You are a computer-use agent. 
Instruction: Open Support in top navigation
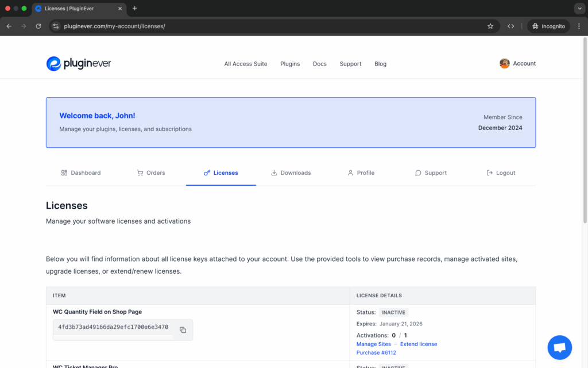coord(350,64)
